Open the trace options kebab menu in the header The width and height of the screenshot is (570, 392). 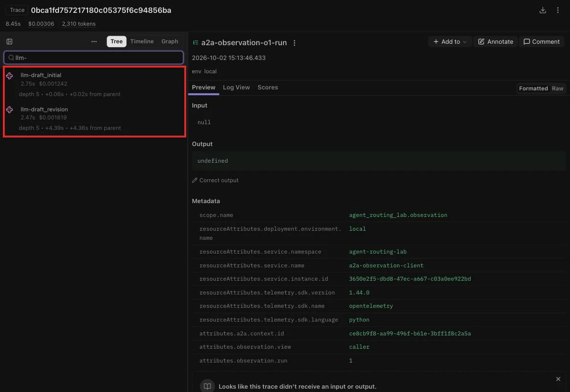tap(558, 10)
